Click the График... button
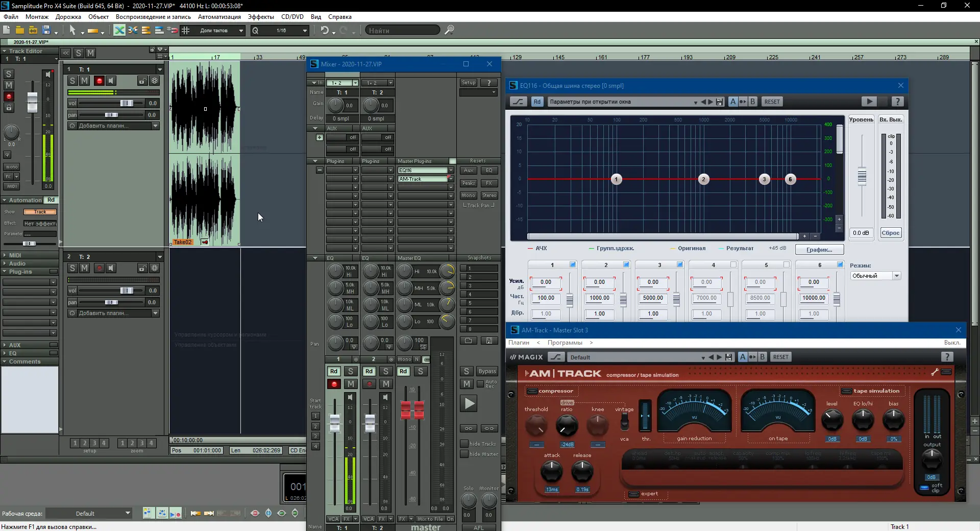 [819, 250]
